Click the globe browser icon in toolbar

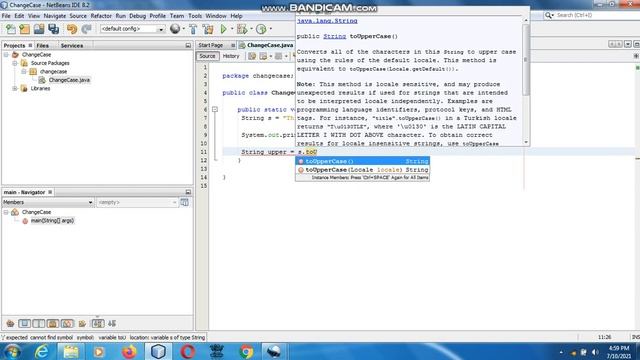pyautogui.click(x=175, y=29)
